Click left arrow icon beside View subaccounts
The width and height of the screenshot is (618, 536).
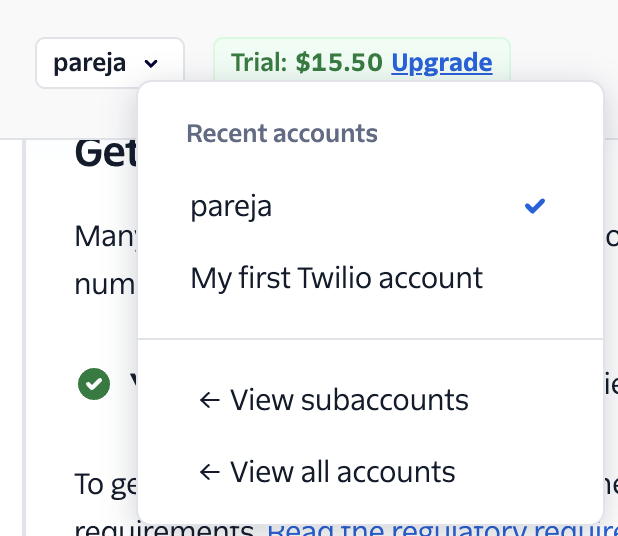(x=210, y=400)
